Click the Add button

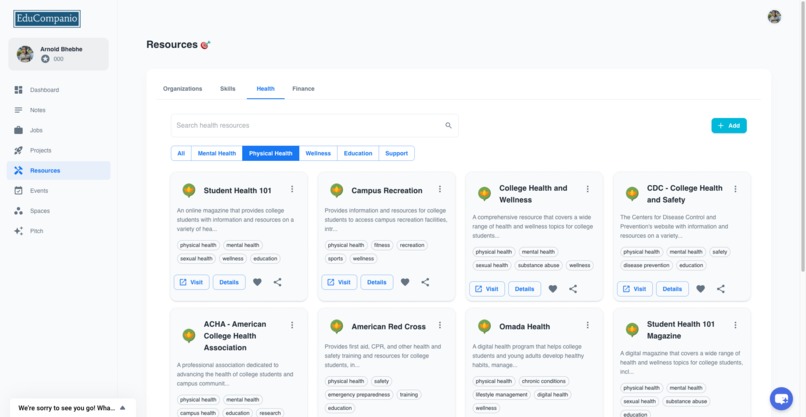[729, 126]
